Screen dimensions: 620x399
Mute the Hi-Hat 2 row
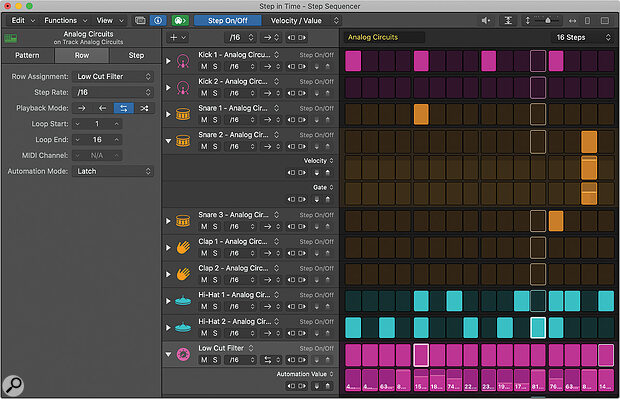click(204, 333)
